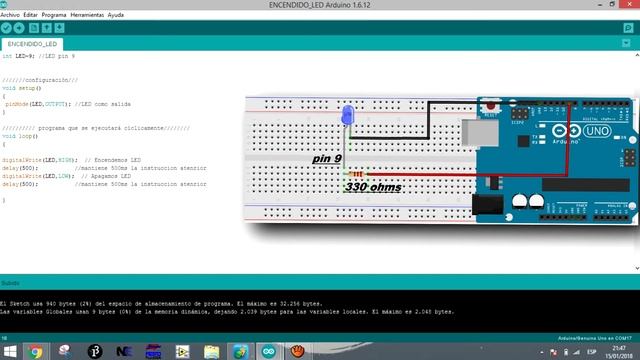640x360 pixels.
Task: Expand the tab options dropdown arrow
Action: tap(626, 43)
